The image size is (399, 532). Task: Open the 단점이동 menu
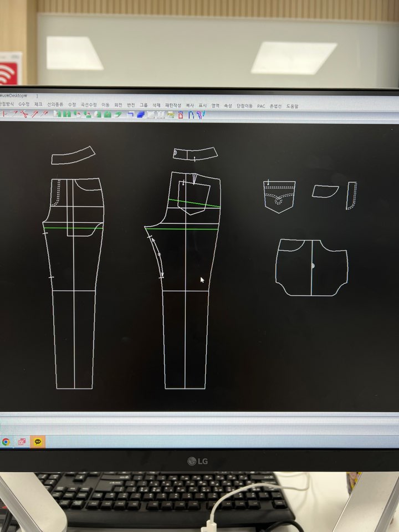point(244,105)
